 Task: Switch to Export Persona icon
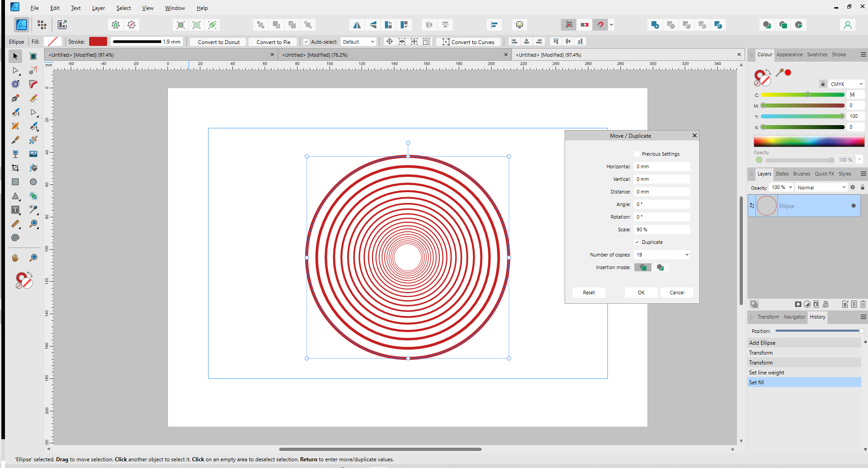(62, 25)
